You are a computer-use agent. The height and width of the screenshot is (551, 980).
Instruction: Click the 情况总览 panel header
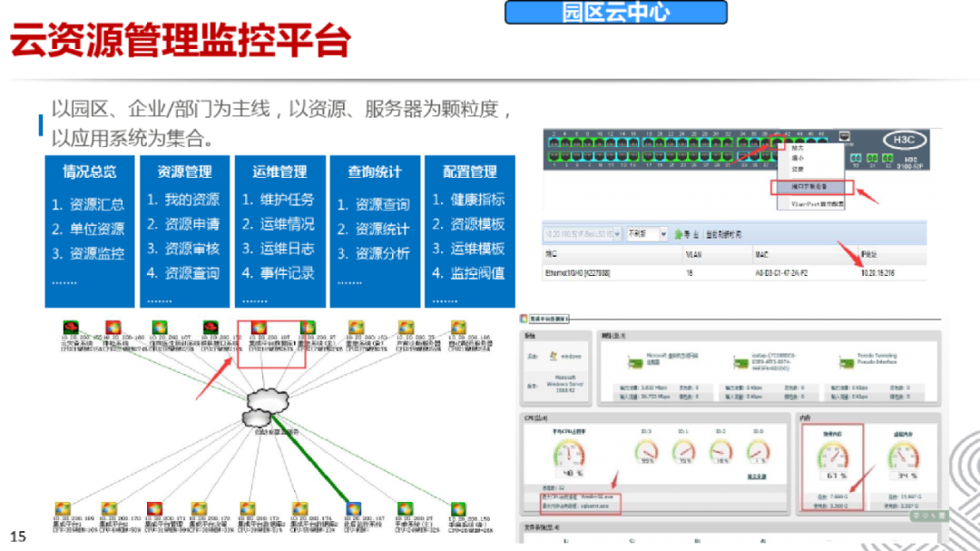point(90,171)
